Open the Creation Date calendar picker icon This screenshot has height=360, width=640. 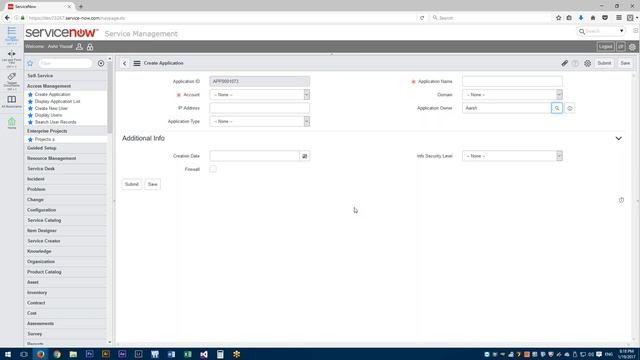point(304,156)
